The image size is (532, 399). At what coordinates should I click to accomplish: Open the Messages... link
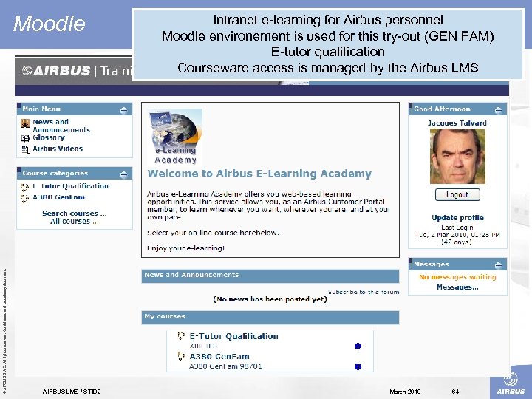457,287
